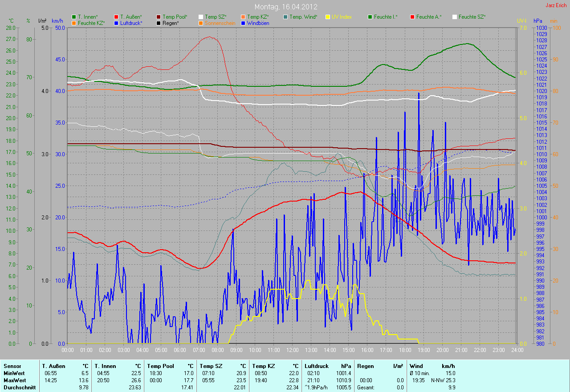Screen dimensions: 570x392
Task: Click the Feuchte I. legend label
Action: (x=386, y=17)
